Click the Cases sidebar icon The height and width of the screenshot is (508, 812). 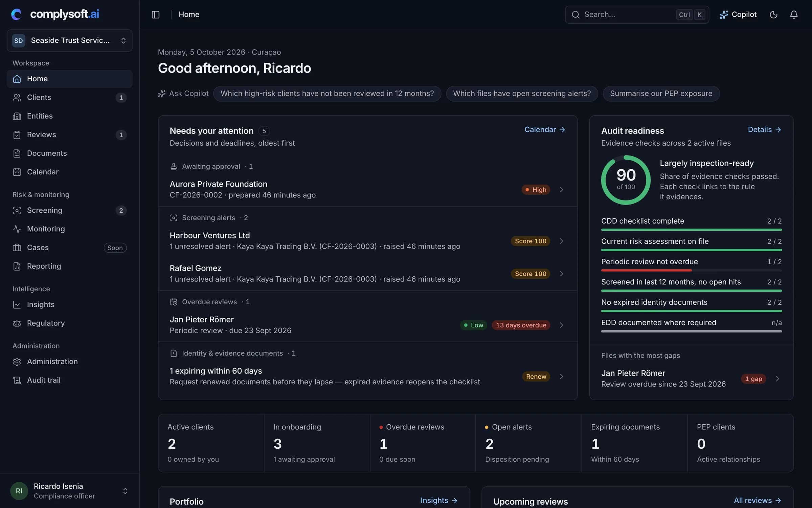click(17, 248)
